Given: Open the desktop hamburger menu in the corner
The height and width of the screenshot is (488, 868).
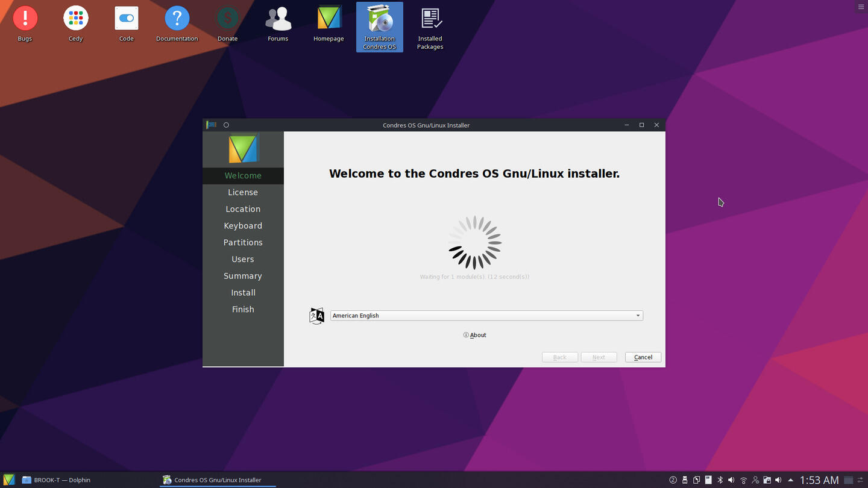Looking at the screenshot, I should pos(861,7).
